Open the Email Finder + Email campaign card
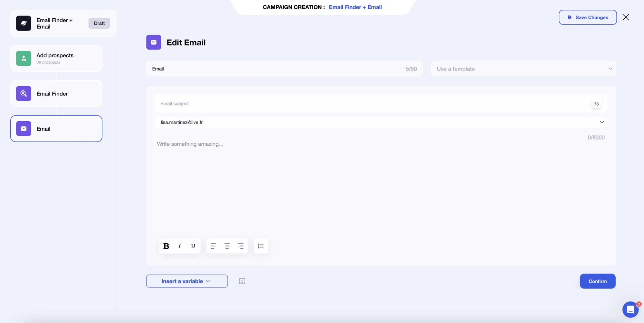 click(63, 23)
